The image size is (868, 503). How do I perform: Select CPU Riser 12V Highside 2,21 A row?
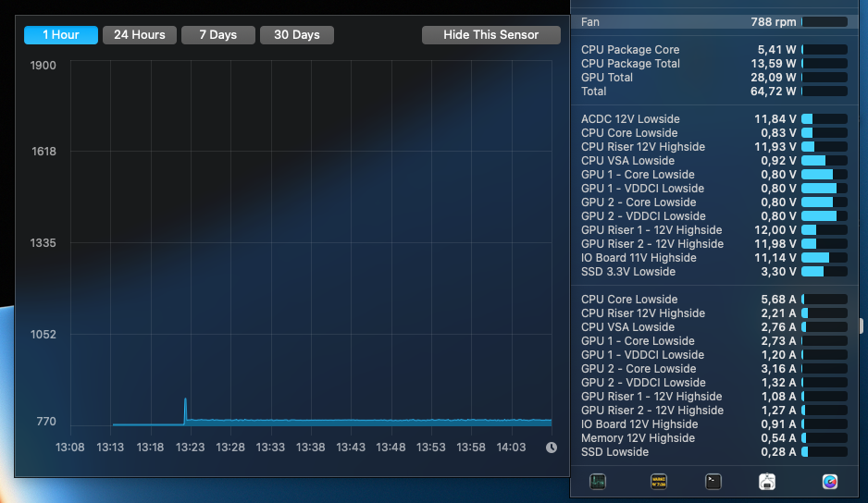point(714,313)
